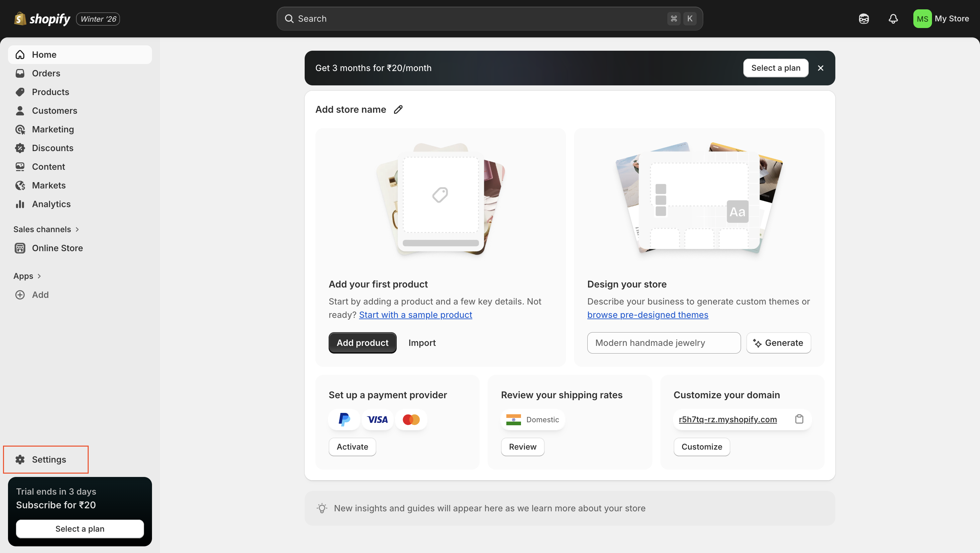The image size is (980, 553).
Task: Click the lightbulb insights icon
Action: (322, 508)
